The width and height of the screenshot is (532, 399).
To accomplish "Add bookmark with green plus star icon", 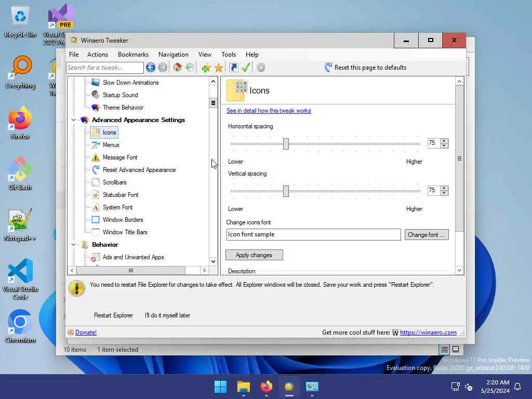I will point(206,68).
